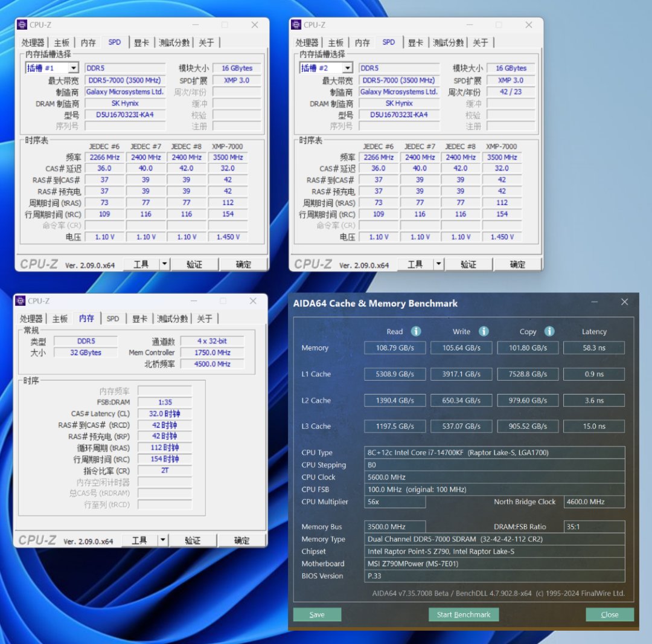Click 验证 button in slot #2 window

tap(468, 264)
